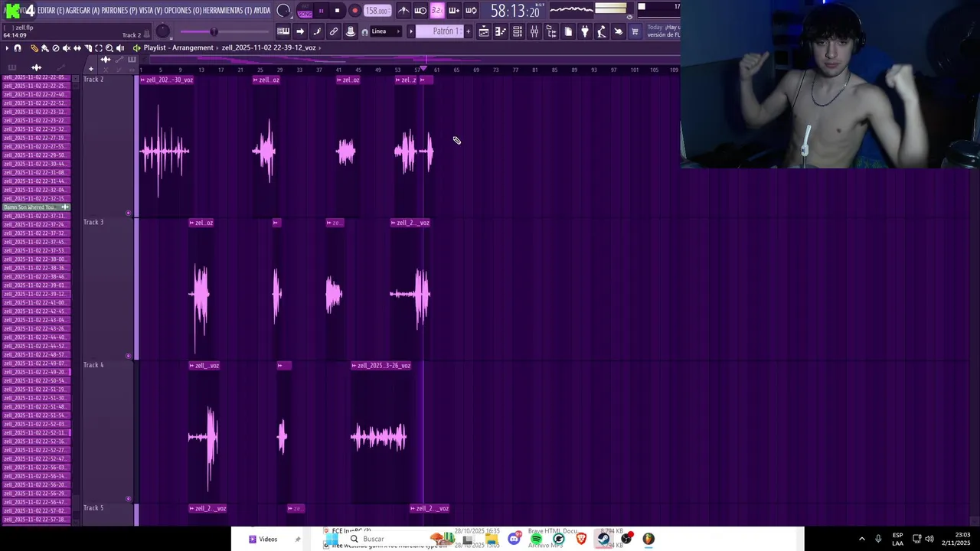Open HERRAMIENTAS menu
980x551 pixels.
[227, 11]
